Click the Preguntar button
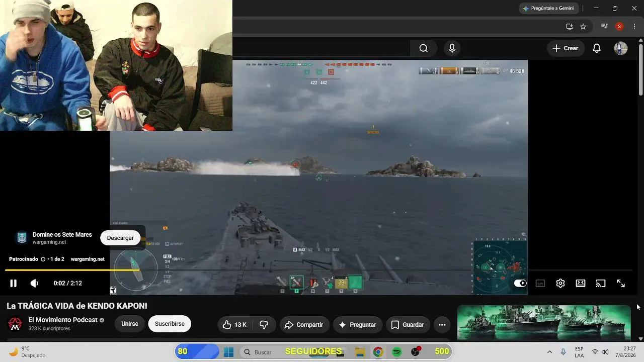 [x=358, y=325]
